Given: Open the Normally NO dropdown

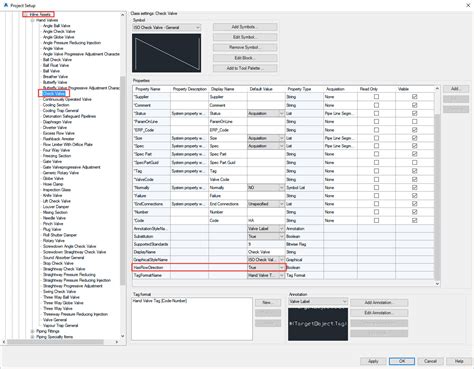Looking at the screenshot, I should [x=266, y=188].
